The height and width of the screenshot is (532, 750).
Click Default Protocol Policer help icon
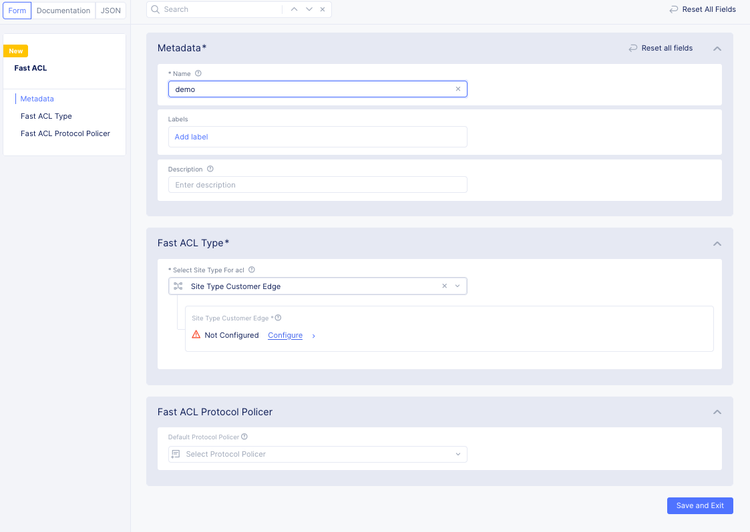coord(245,437)
